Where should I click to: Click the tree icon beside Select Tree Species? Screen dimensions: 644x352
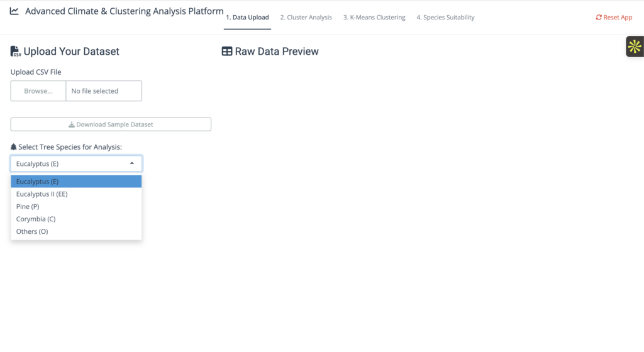(14, 146)
